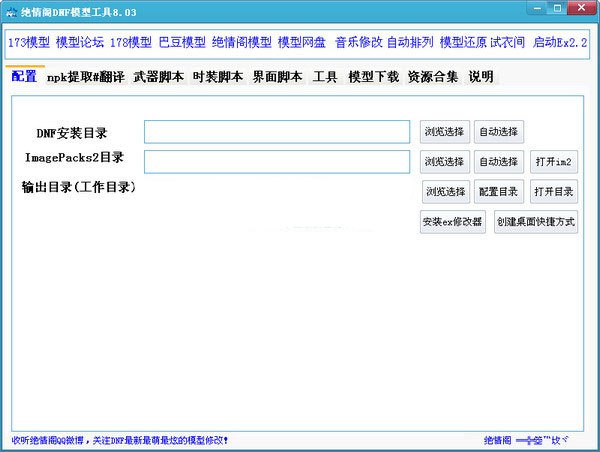Image resolution: width=600 pixels, height=452 pixels.
Task: Focus the ImagePacks2目录 input field
Action: [277, 162]
